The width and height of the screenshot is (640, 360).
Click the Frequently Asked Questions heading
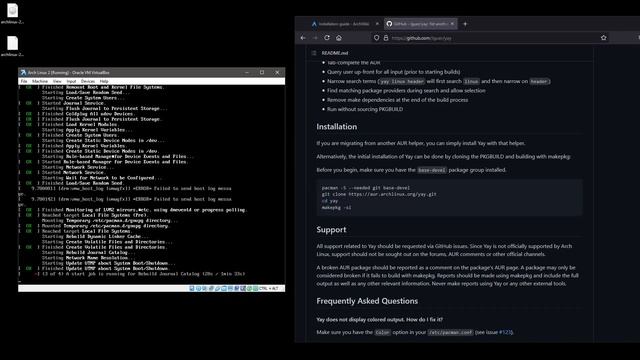[x=367, y=301]
